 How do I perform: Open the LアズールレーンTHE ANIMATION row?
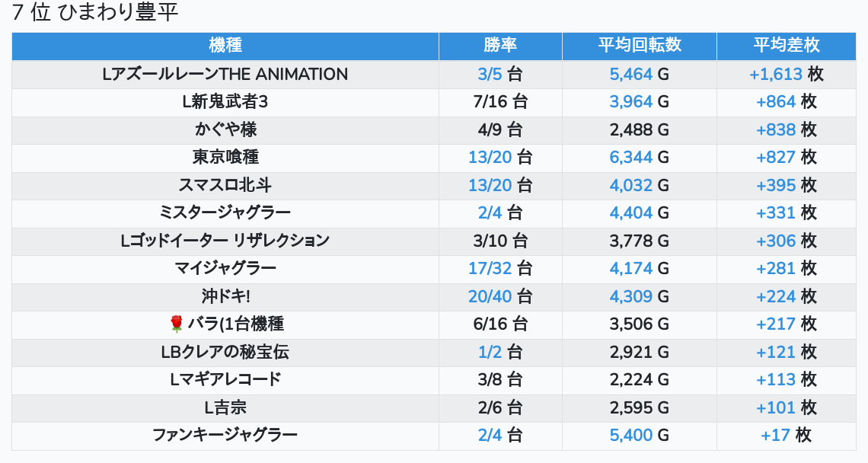(x=225, y=75)
